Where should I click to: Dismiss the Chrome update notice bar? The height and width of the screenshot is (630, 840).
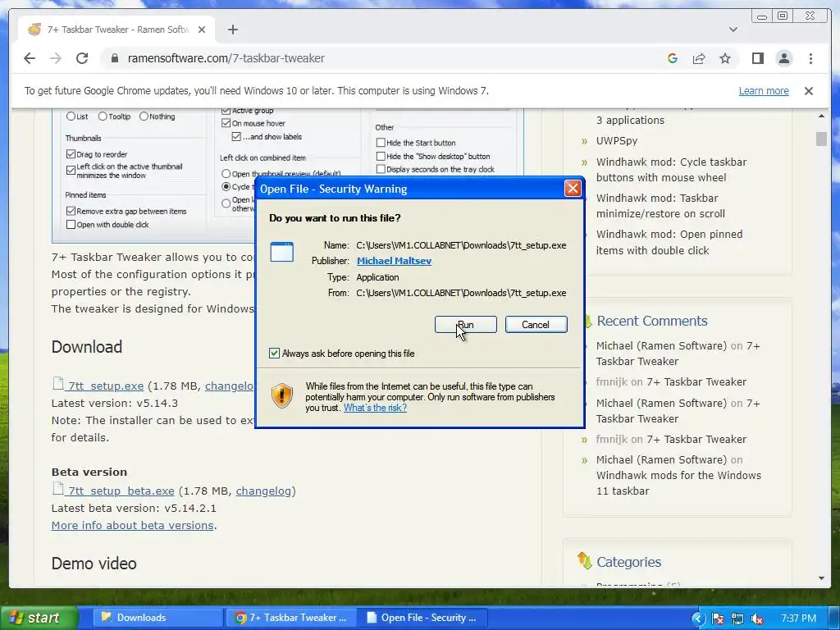coord(808,91)
